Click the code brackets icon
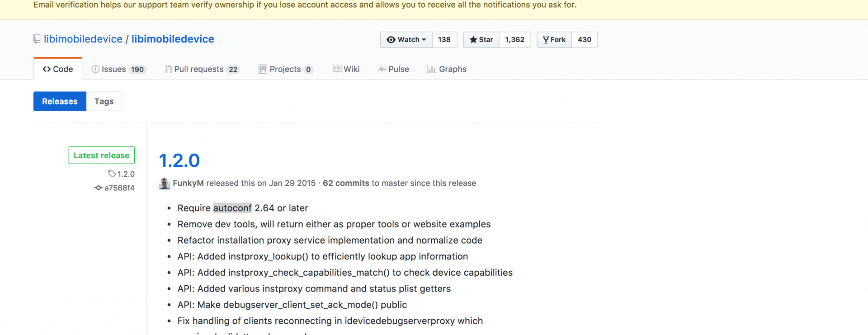The image size is (868, 335). 47,69
